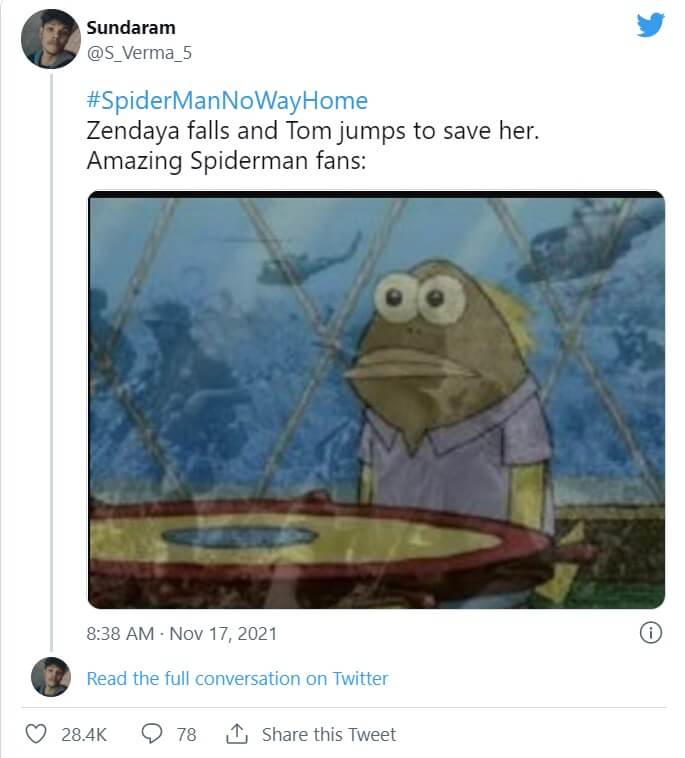Like the tweet with the heart icon
Screen dimensions: 685x758
click(36, 734)
